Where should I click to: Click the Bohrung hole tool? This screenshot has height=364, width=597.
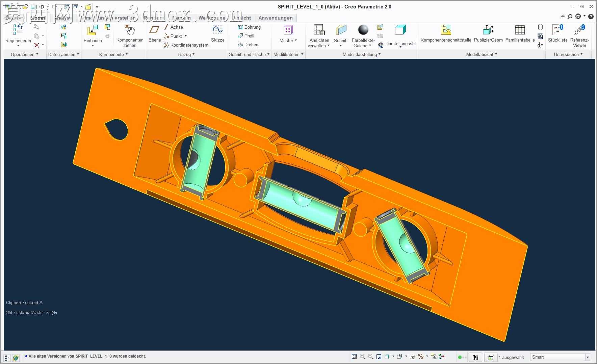[249, 27]
